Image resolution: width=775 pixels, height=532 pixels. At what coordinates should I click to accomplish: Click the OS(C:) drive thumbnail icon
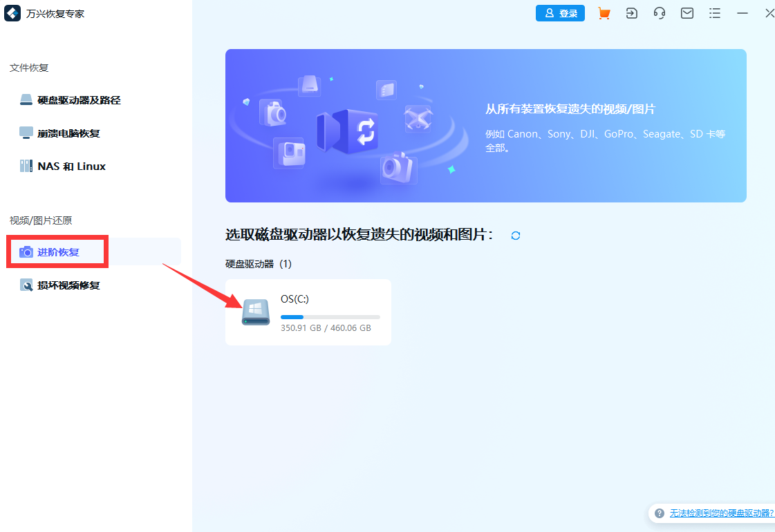pyautogui.click(x=255, y=312)
